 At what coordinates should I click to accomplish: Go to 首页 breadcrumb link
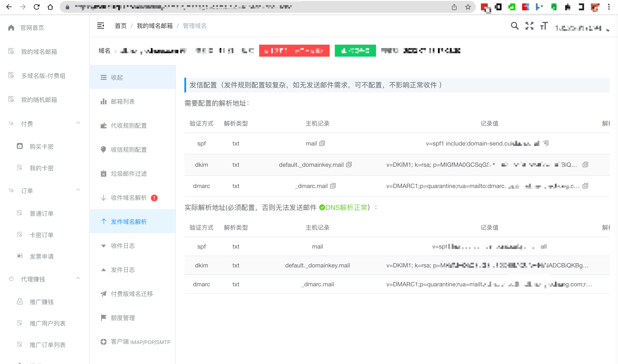(x=121, y=26)
